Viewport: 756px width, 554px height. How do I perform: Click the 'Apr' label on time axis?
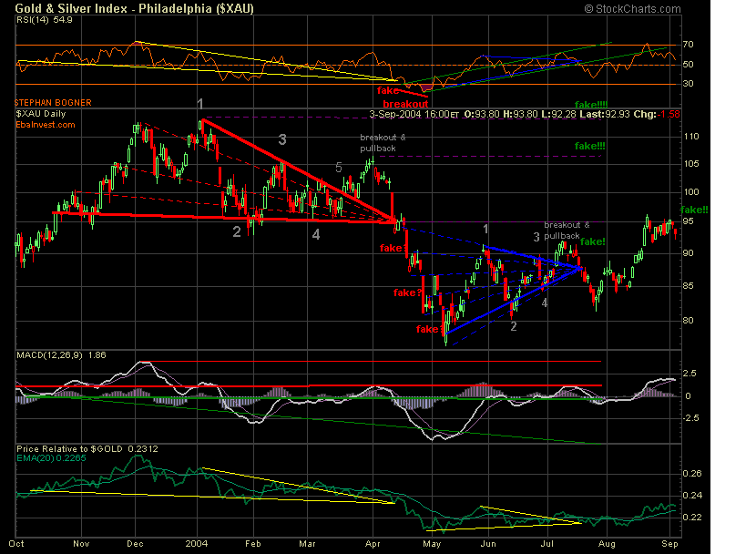(373, 544)
